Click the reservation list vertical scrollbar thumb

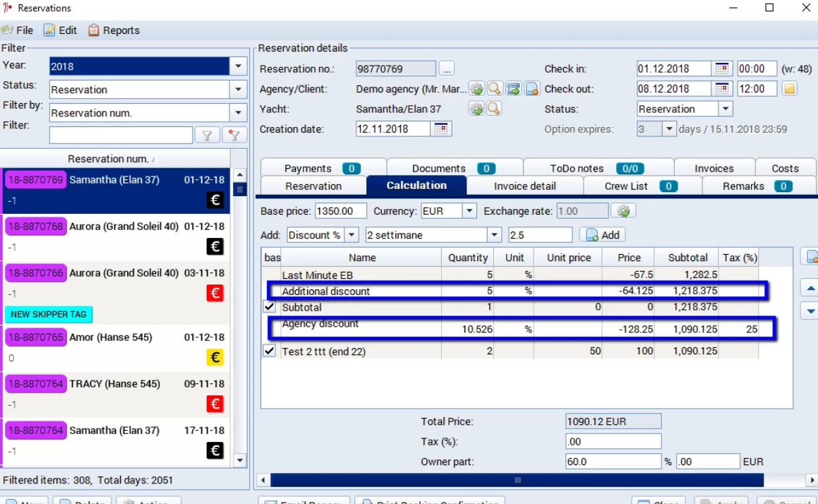(x=239, y=189)
